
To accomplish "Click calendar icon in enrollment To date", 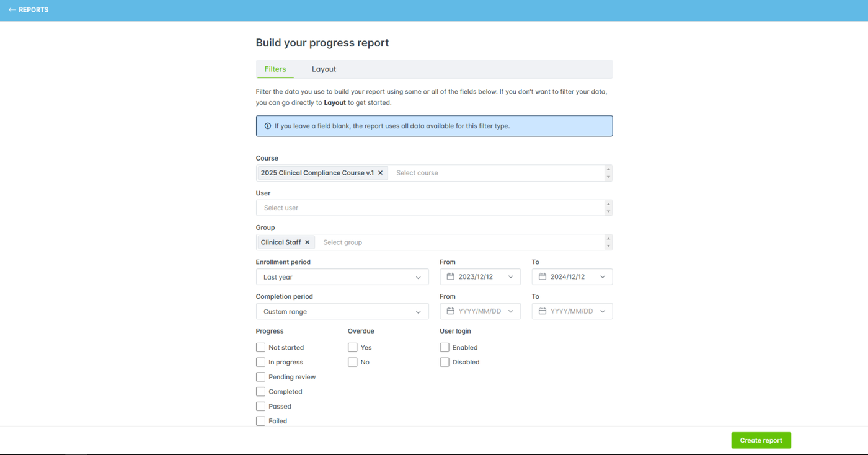I will click(x=542, y=277).
